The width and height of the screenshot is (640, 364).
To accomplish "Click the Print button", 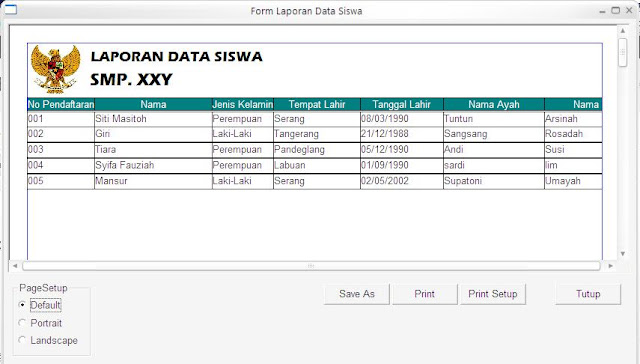I will coord(424,294).
